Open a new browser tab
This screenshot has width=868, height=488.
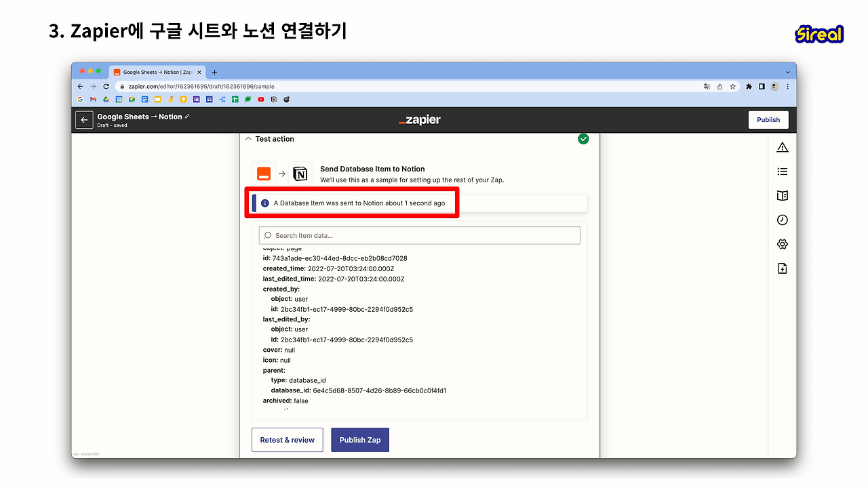(x=215, y=72)
